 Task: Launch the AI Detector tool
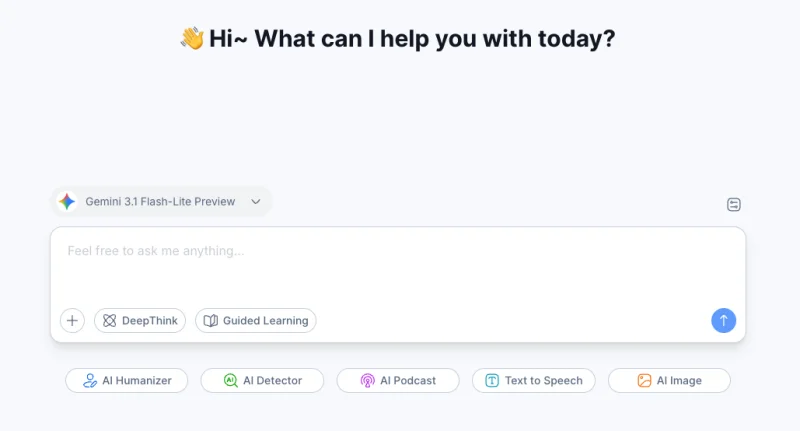point(262,381)
